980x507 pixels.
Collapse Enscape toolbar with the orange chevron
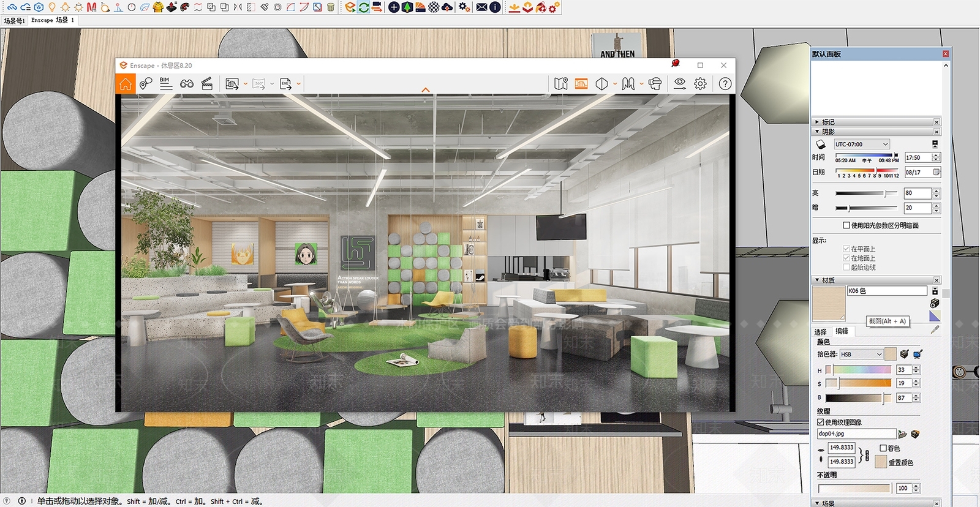tap(426, 90)
